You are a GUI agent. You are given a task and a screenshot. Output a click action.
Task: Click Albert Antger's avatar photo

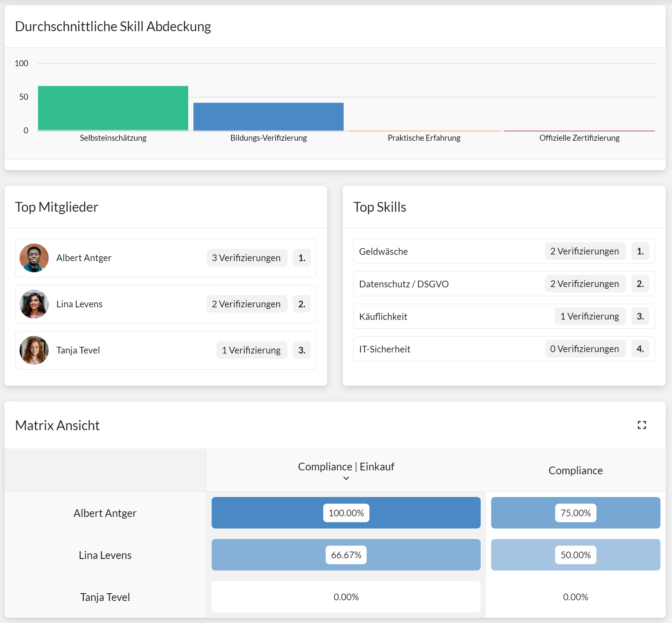[34, 258]
